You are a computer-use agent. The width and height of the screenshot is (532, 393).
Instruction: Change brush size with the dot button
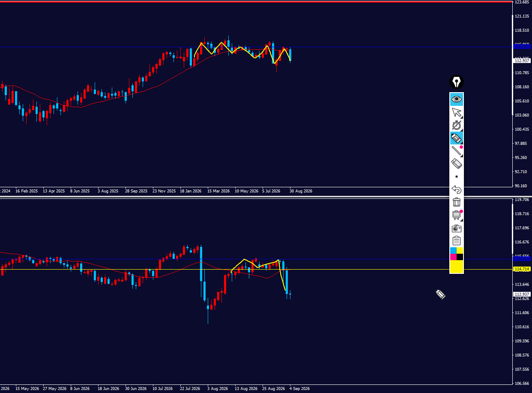[x=457, y=177]
